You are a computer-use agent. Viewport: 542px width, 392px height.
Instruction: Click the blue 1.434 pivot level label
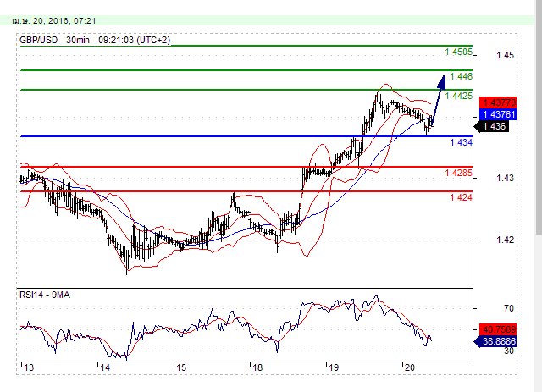(x=461, y=142)
